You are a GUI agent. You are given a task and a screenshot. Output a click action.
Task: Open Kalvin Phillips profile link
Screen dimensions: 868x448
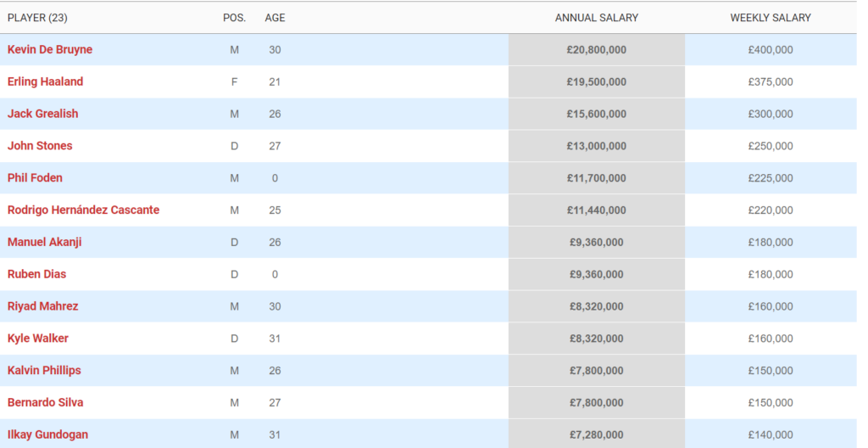(x=44, y=371)
